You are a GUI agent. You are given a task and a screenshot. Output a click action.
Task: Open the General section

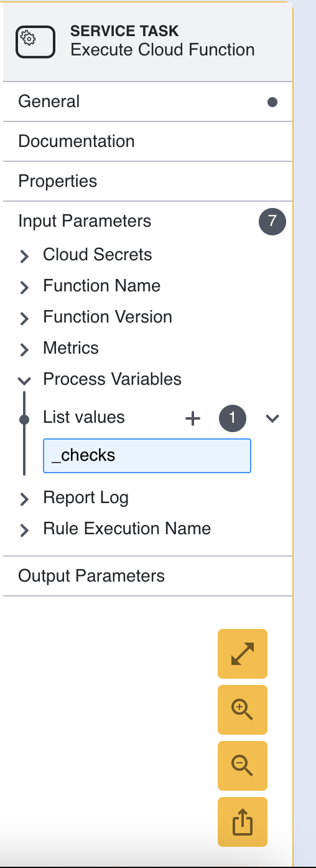(148, 101)
